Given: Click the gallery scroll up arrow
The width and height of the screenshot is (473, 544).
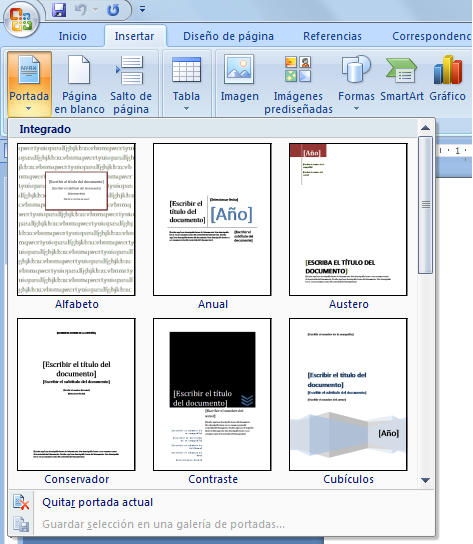Looking at the screenshot, I should 425,128.
